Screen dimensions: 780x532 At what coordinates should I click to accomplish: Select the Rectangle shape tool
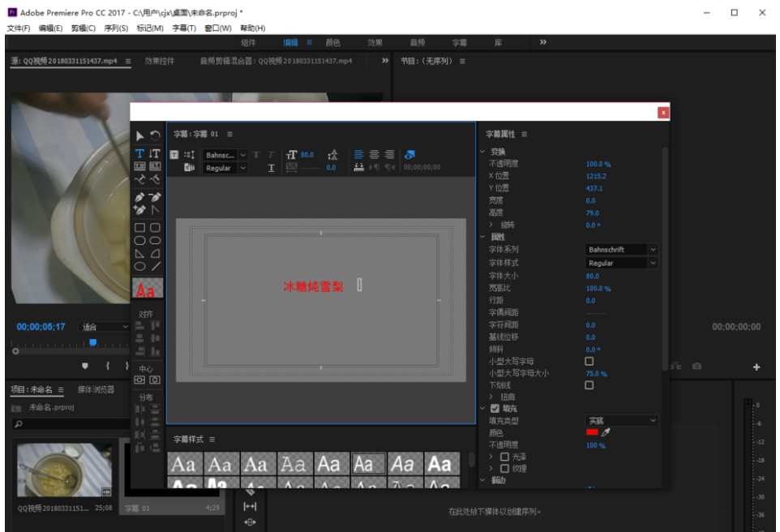tap(139, 228)
